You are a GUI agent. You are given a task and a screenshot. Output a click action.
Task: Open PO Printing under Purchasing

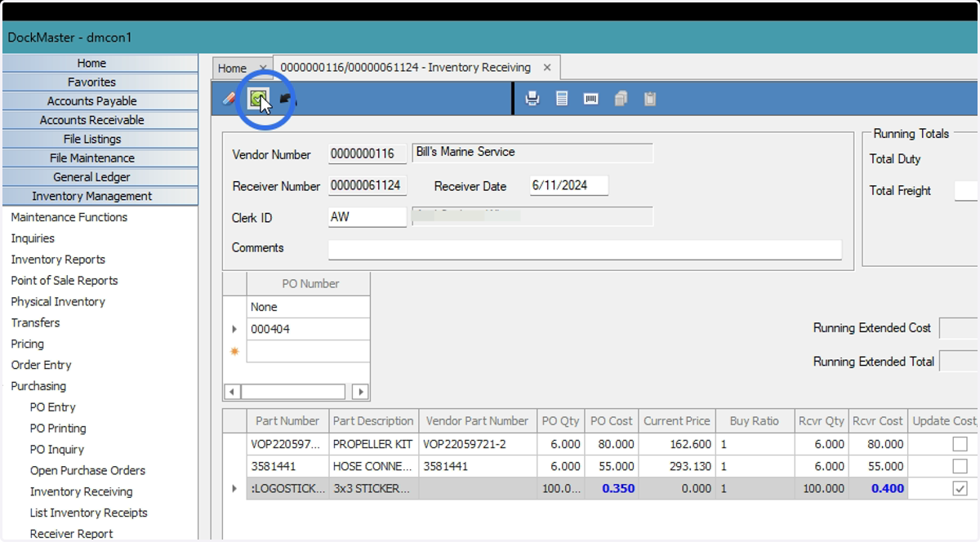[58, 429]
